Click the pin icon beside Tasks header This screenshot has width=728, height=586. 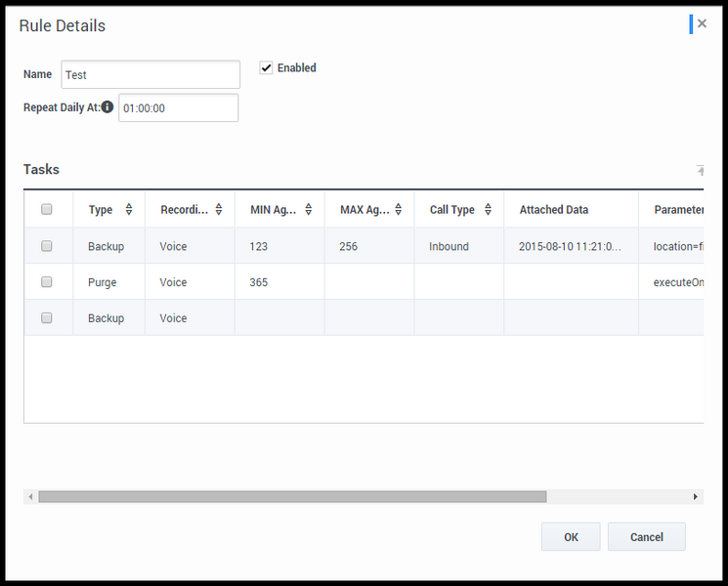[700, 170]
